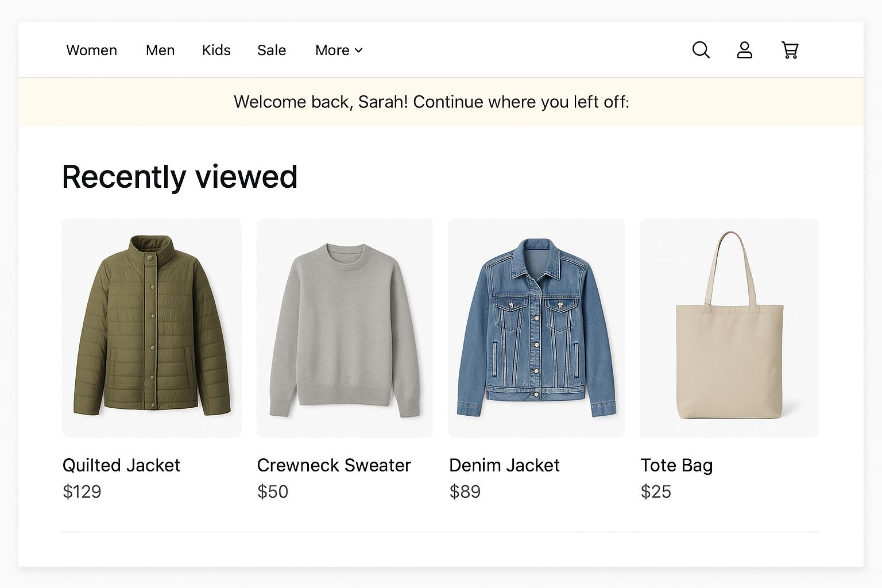
Task: Click the Welcome back, Sarah banner
Action: tap(431, 102)
